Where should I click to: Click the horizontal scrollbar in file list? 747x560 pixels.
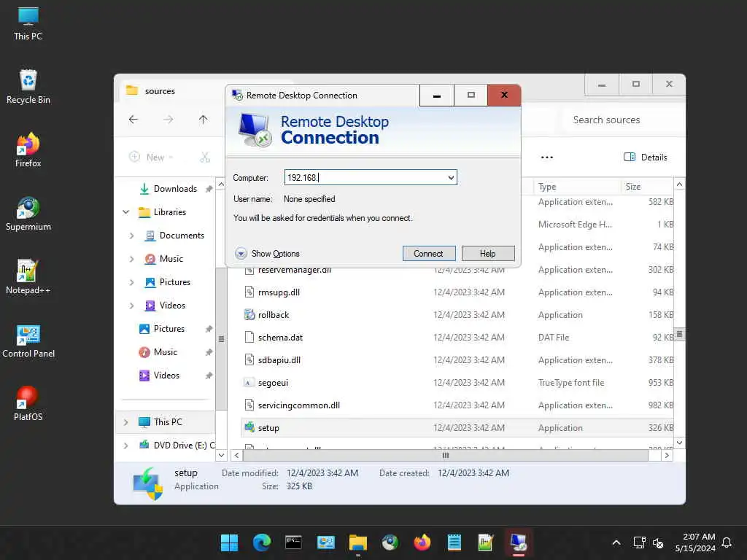(x=446, y=455)
